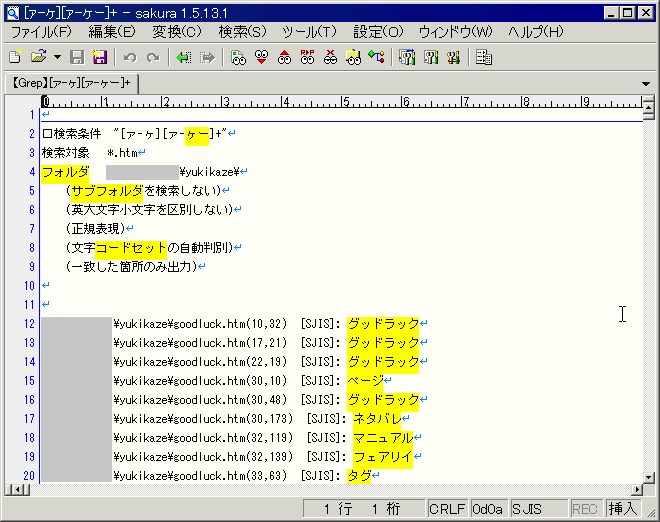Viewport: 660px width, 522px height.
Task: Select the 【Grep】[ァ-ヶ][ァ-ヶー]+ tab
Action: 71,83
